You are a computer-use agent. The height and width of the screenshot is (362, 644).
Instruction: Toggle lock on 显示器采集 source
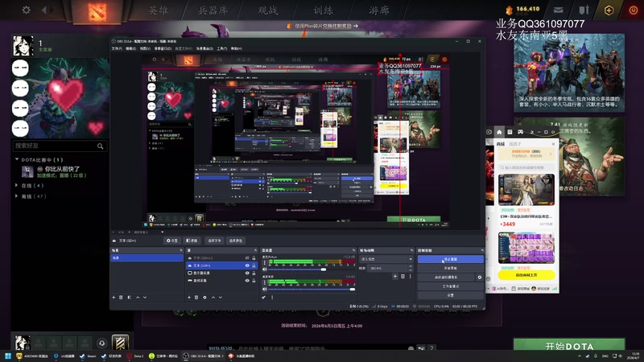click(x=254, y=273)
